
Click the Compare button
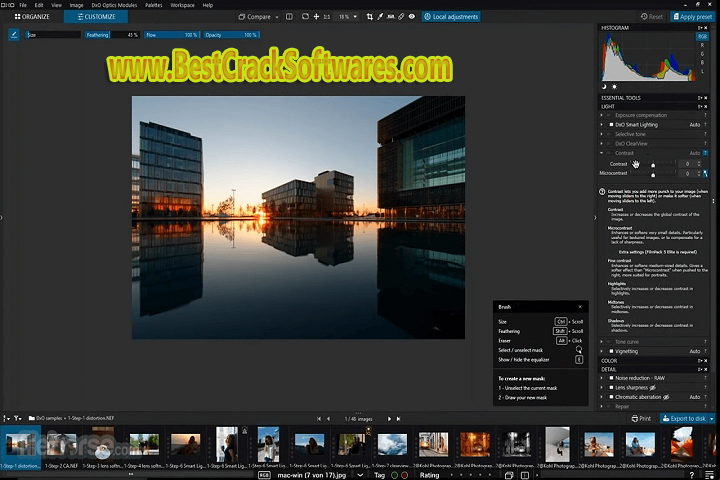[255, 17]
